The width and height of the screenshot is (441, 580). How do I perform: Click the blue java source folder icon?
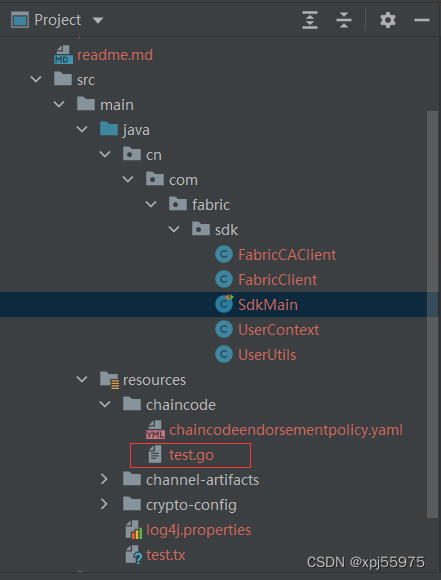(109, 129)
